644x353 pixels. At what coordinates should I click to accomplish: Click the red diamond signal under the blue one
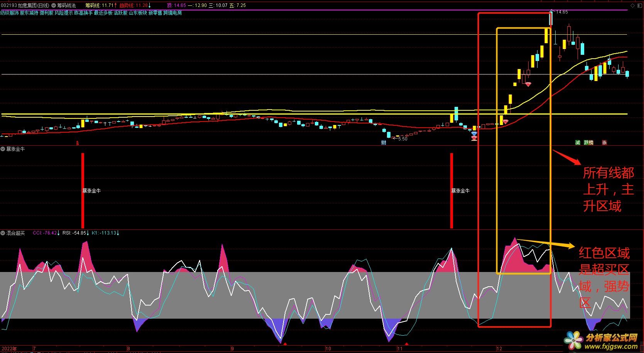click(474, 138)
